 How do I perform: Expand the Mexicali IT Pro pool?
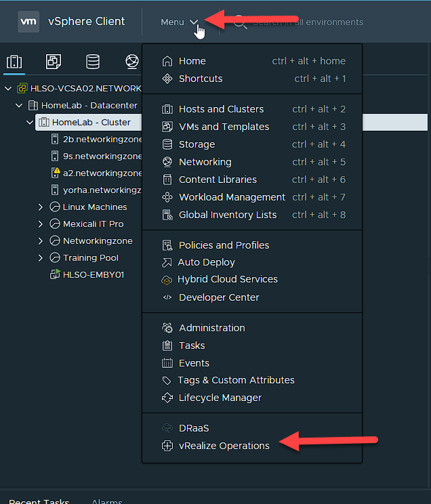(x=41, y=224)
